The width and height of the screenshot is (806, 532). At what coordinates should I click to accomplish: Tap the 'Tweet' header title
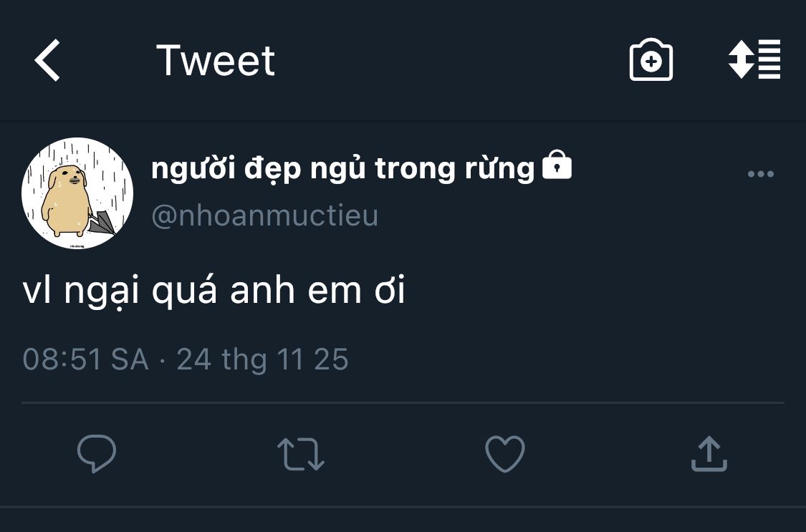click(x=216, y=61)
